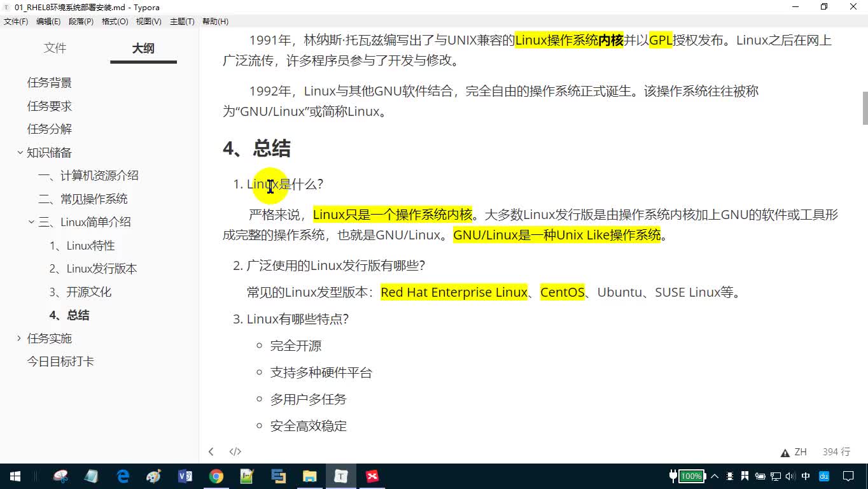Click the bullet item 多用户多任务
The height and width of the screenshot is (489, 868).
point(309,399)
